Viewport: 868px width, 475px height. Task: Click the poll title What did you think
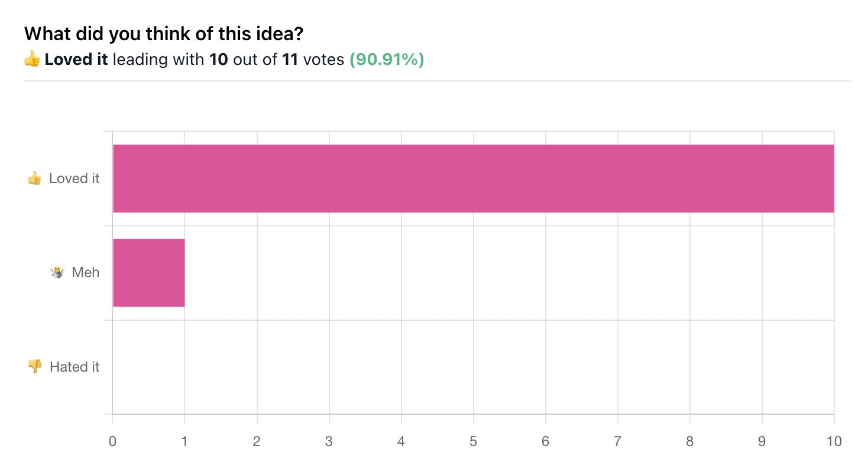(164, 34)
